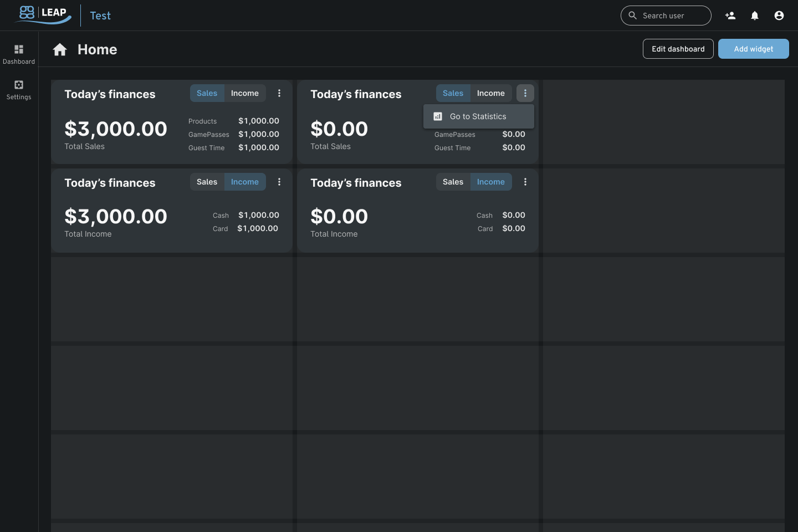Switch bottom-left finances widget to Sales
The height and width of the screenshot is (532, 798).
tap(207, 182)
